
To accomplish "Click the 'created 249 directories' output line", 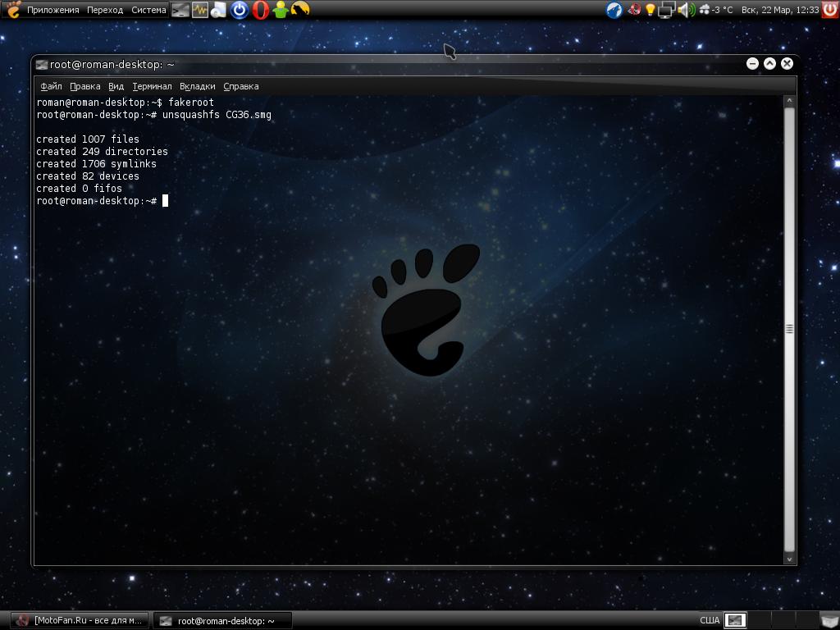I will coord(103,152).
